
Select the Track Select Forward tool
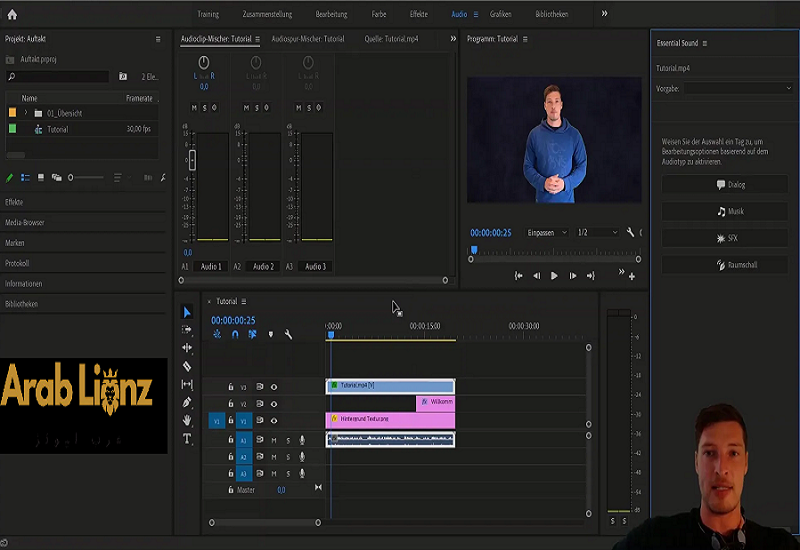[187, 330]
